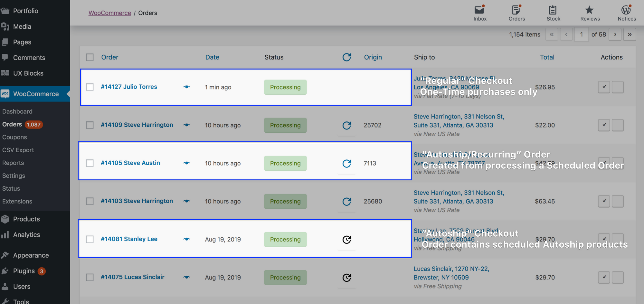Preview order #14105 with the eye icon
The height and width of the screenshot is (304, 644).
tap(186, 163)
